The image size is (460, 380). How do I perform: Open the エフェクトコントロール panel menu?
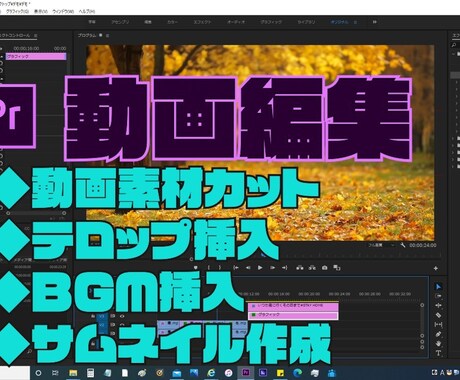tap(36, 35)
